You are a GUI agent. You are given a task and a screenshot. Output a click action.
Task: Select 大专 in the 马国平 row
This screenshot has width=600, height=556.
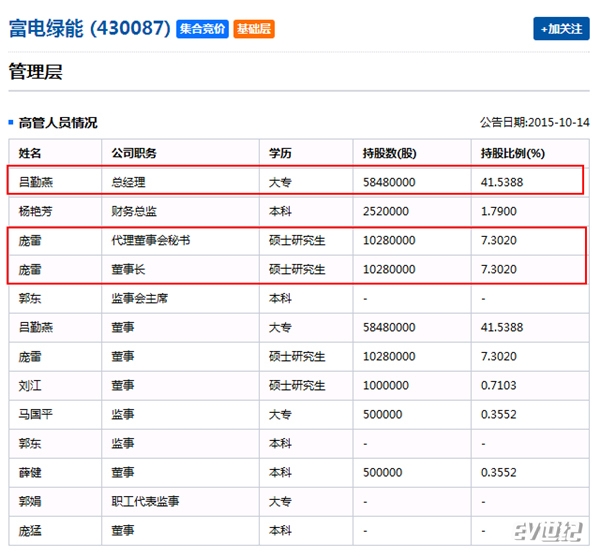(280, 414)
